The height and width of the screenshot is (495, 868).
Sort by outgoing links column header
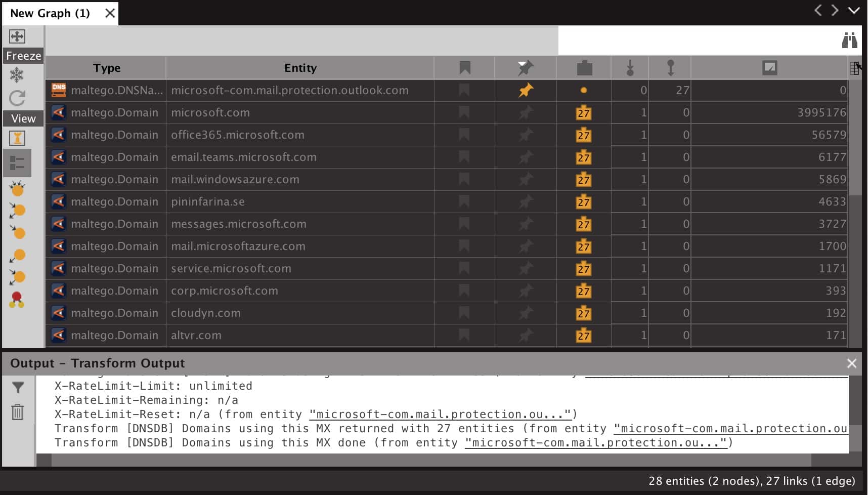pos(670,68)
